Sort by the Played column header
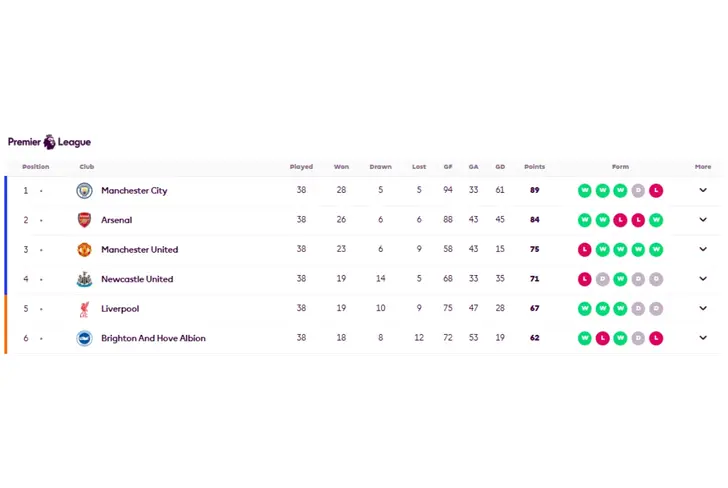 point(301,167)
